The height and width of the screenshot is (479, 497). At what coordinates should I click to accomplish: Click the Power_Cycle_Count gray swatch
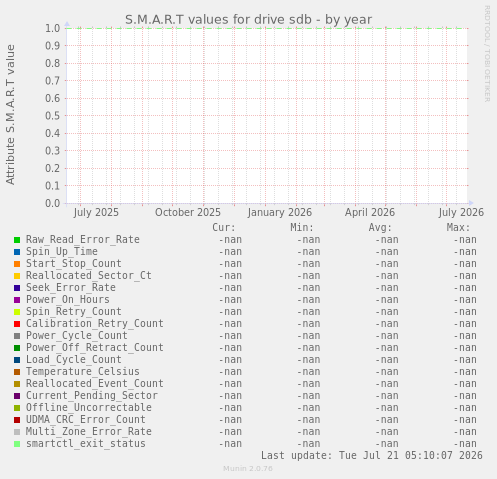click(17, 336)
